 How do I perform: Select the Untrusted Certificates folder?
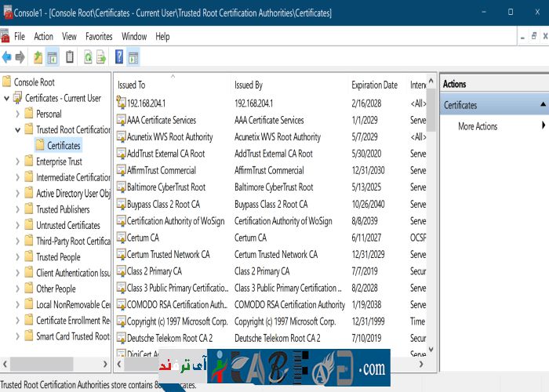(x=68, y=225)
